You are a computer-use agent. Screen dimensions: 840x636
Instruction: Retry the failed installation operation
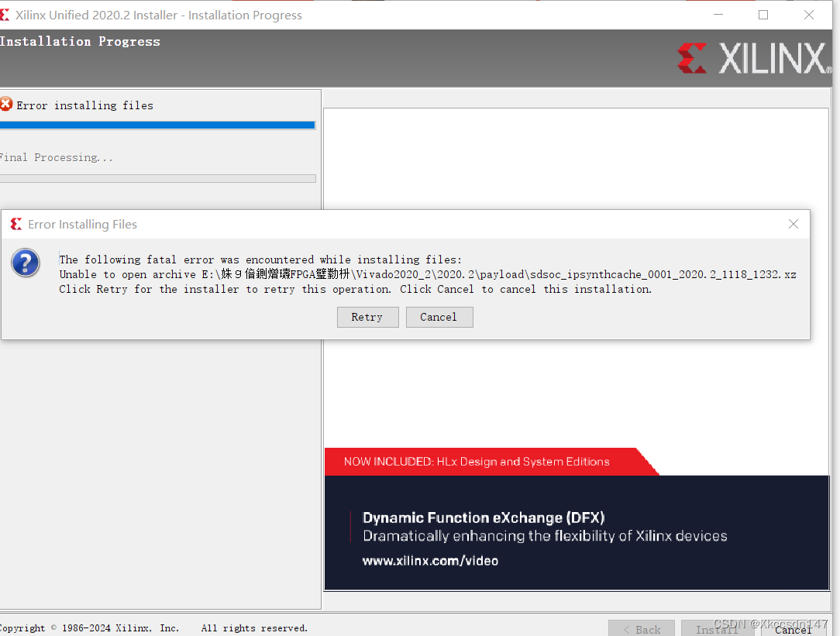(367, 317)
